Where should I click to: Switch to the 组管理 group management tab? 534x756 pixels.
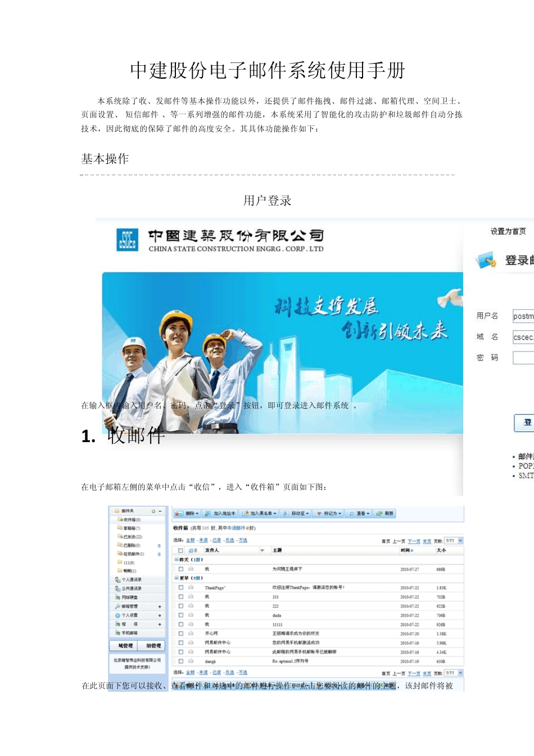(153, 646)
